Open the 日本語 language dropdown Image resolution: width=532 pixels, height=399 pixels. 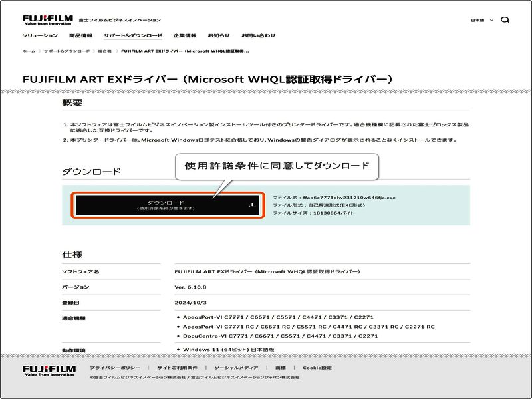[481, 20]
